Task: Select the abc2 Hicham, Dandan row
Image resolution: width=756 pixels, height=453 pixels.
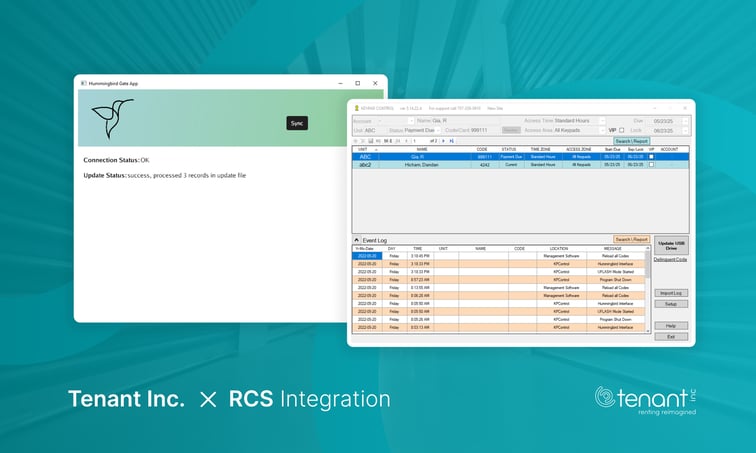Action: tap(521, 165)
